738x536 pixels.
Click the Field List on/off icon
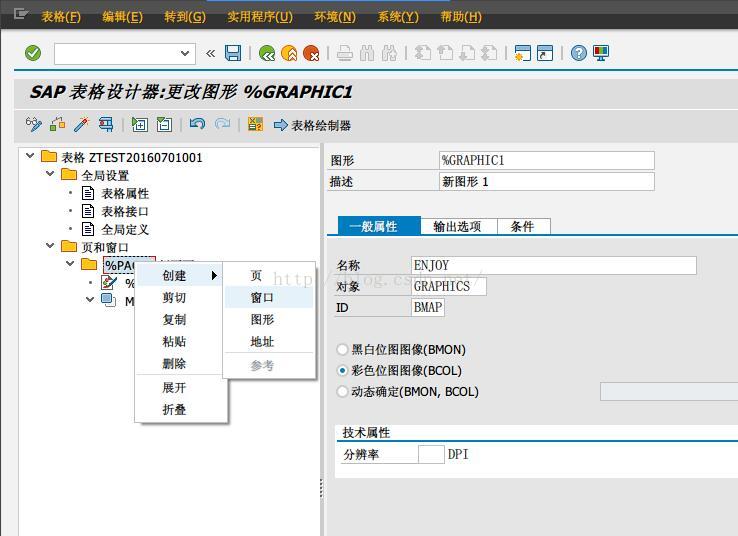tap(256, 125)
